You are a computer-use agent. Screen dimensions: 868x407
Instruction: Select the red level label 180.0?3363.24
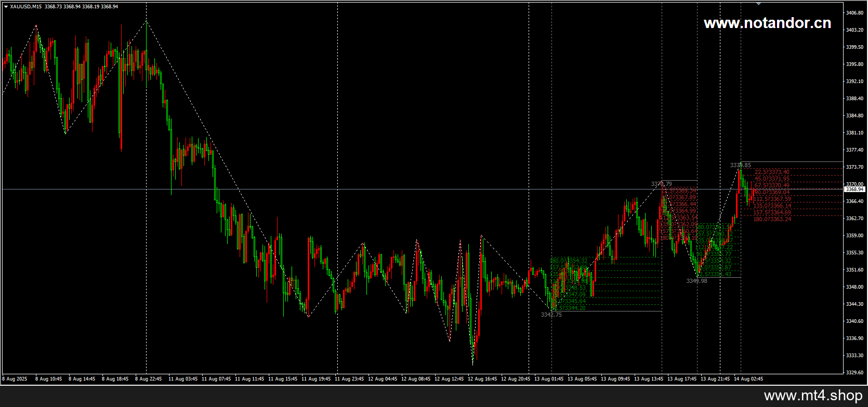tap(772, 219)
